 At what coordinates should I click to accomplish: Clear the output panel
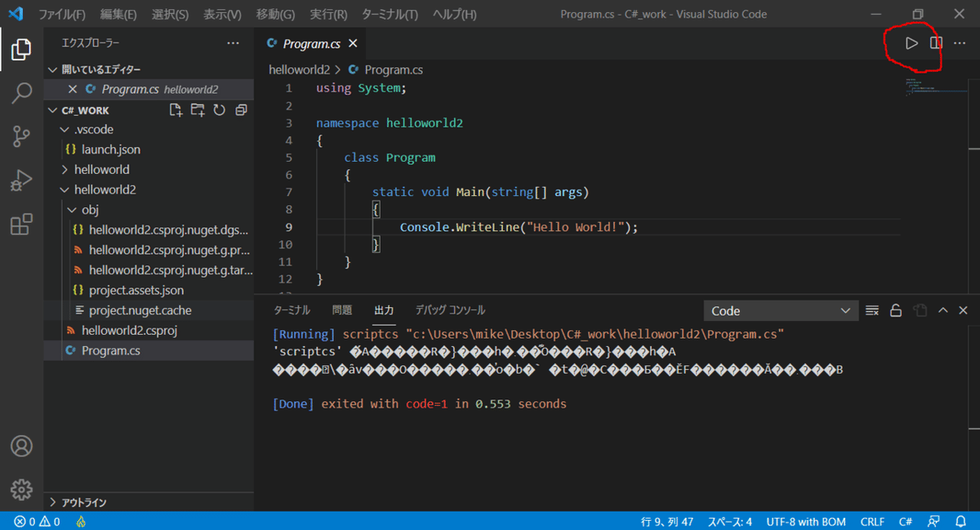tap(872, 310)
